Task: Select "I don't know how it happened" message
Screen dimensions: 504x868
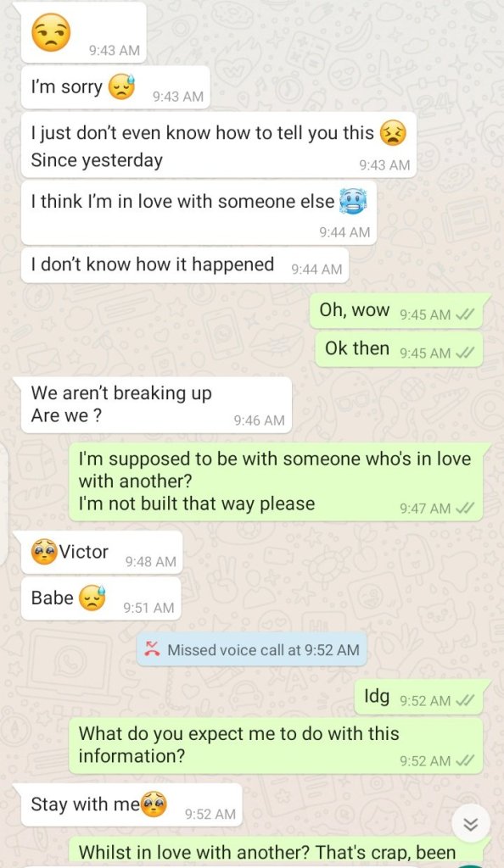Action: pos(185,265)
